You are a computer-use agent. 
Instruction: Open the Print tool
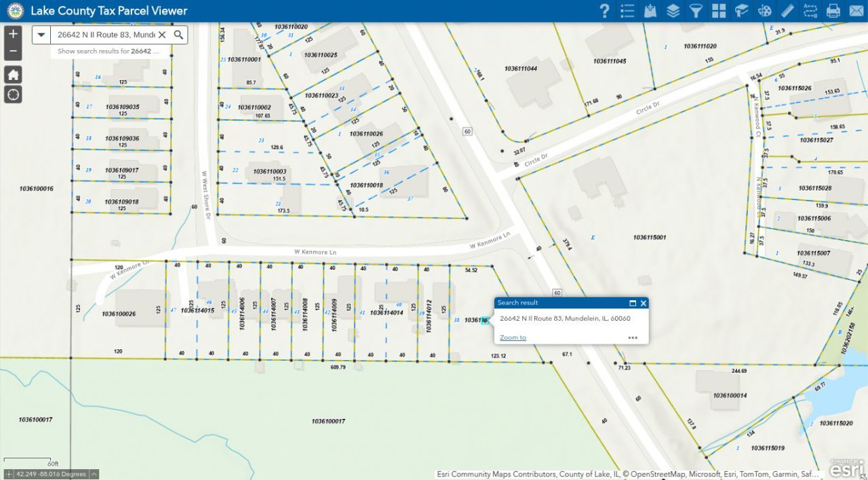point(833,11)
